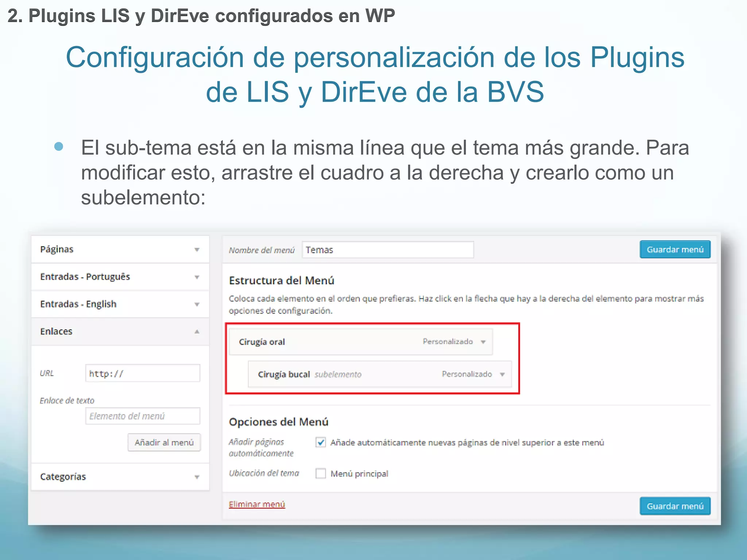Viewport: 747px width, 560px height.
Task: Click the URL input field
Action: [143, 373]
